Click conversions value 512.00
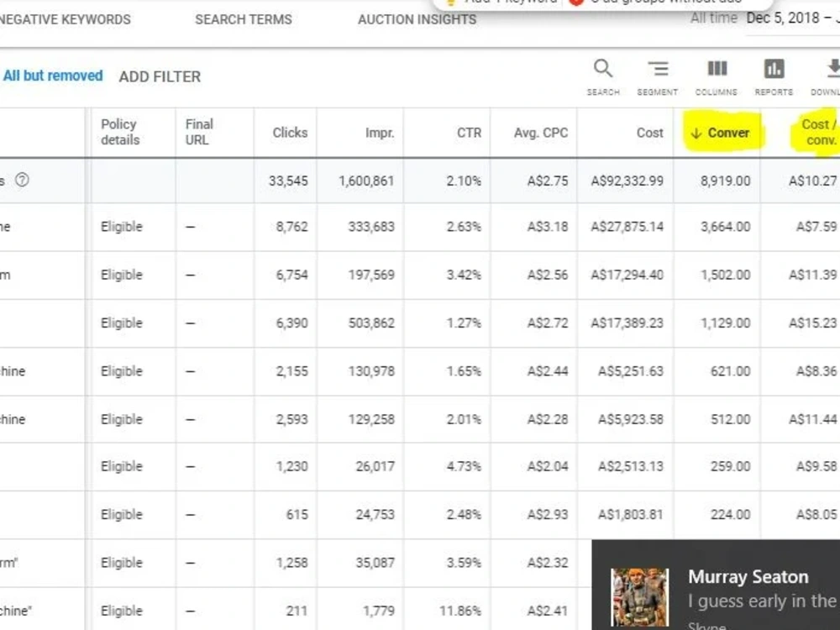Image resolution: width=840 pixels, height=630 pixels. (x=730, y=419)
